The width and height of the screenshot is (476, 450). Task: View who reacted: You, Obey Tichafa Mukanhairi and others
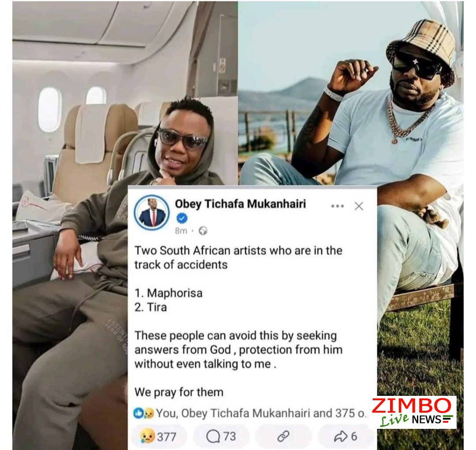[261, 413]
